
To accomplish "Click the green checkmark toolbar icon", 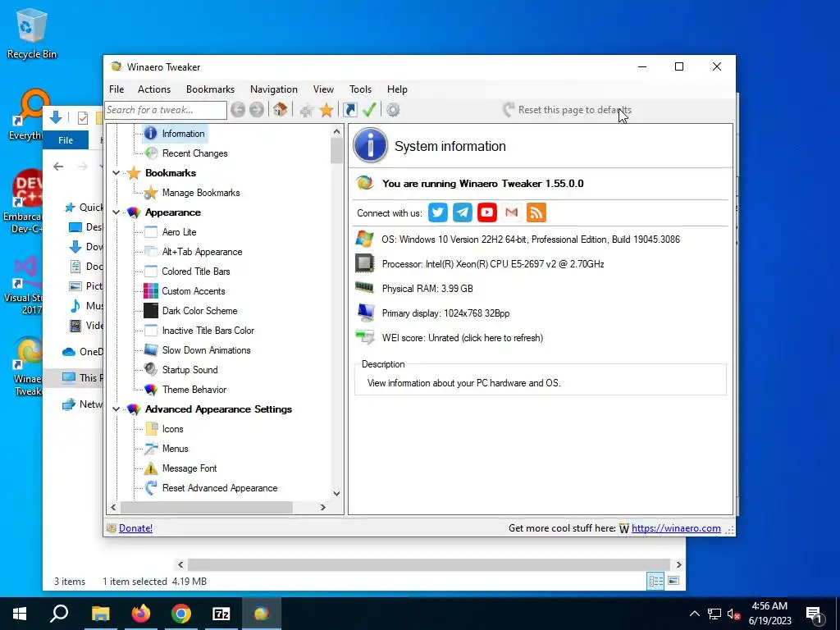I will [x=369, y=110].
